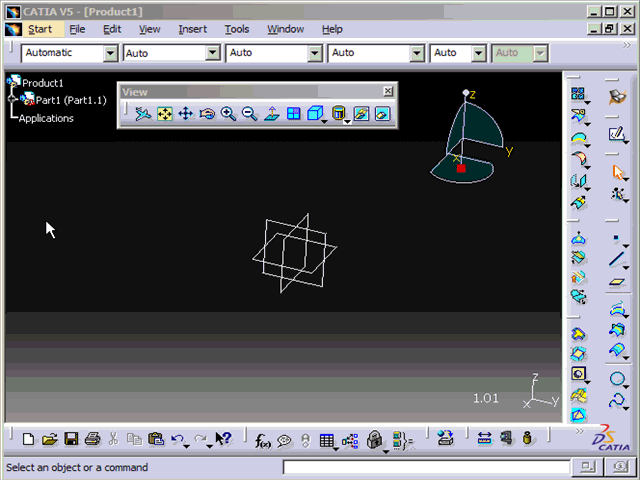Image resolution: width=640 pixels, height=480 pixels.
Task: Click the Print icon
Action: click(92, 439)
